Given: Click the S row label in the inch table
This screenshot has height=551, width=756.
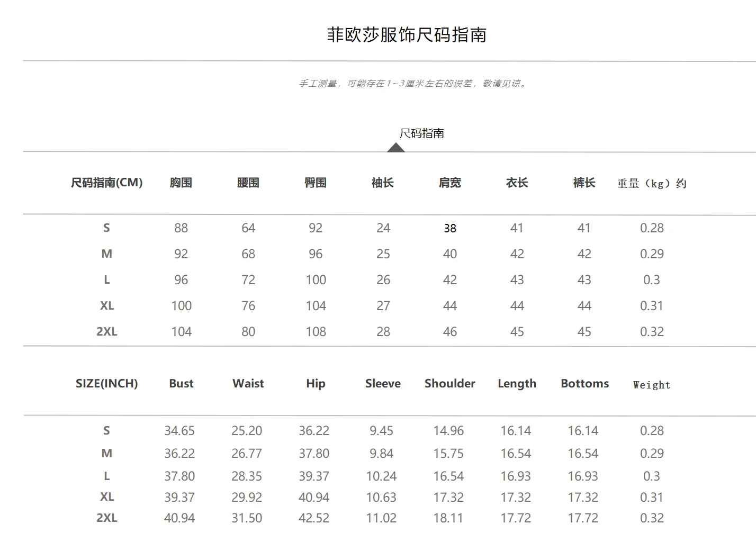Looking at the screenshot, I should [106, 431].
